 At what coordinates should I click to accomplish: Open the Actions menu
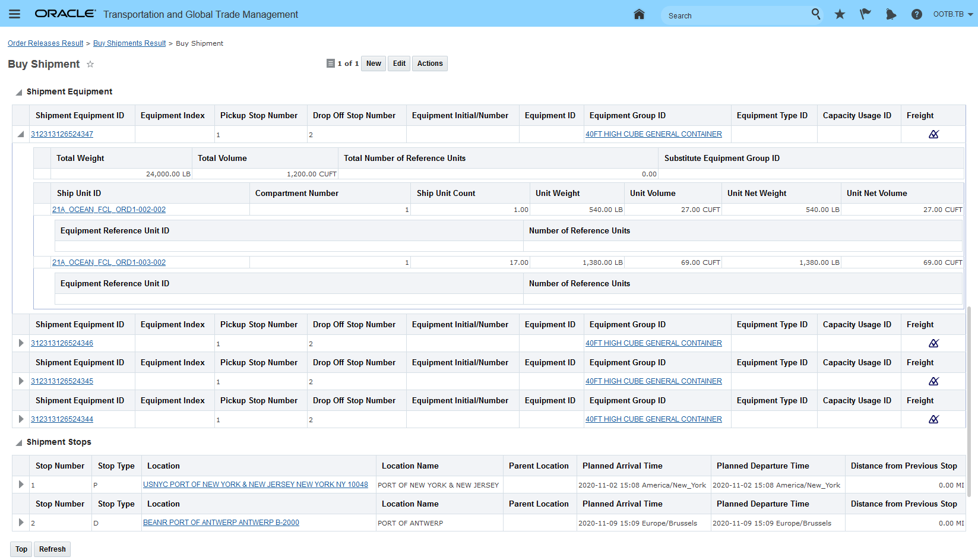coord(429,64)
